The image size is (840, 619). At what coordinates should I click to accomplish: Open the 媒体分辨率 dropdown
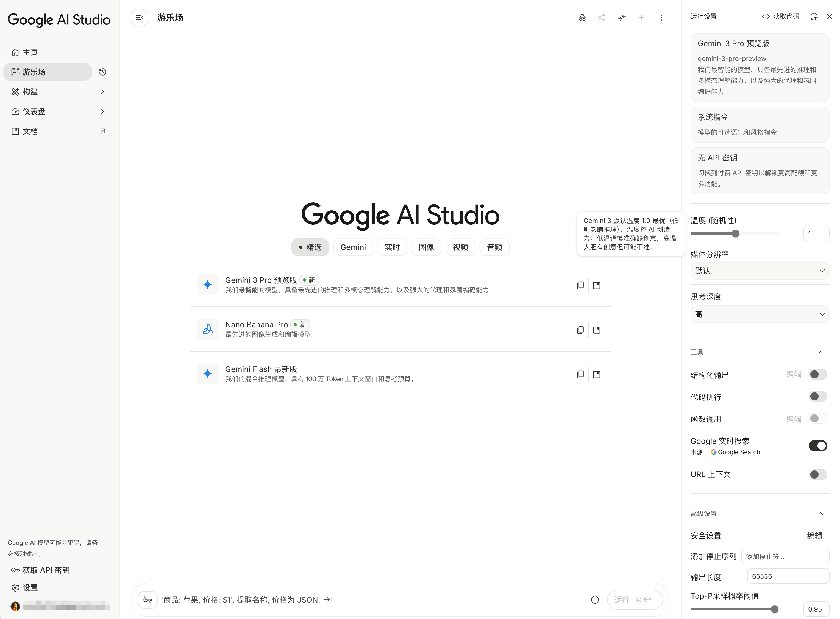point(760,271)
